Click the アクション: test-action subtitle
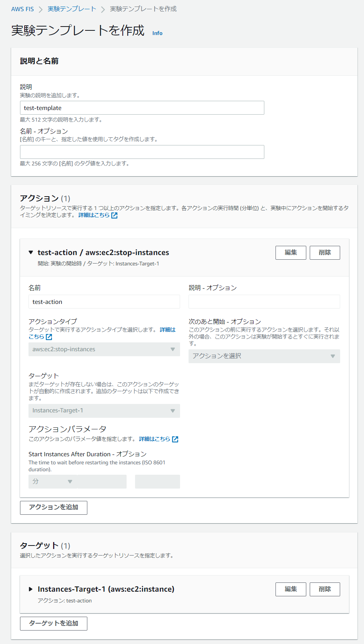This screenshot has height=644, width=364. pyautogui.click(x=65, y=601)
